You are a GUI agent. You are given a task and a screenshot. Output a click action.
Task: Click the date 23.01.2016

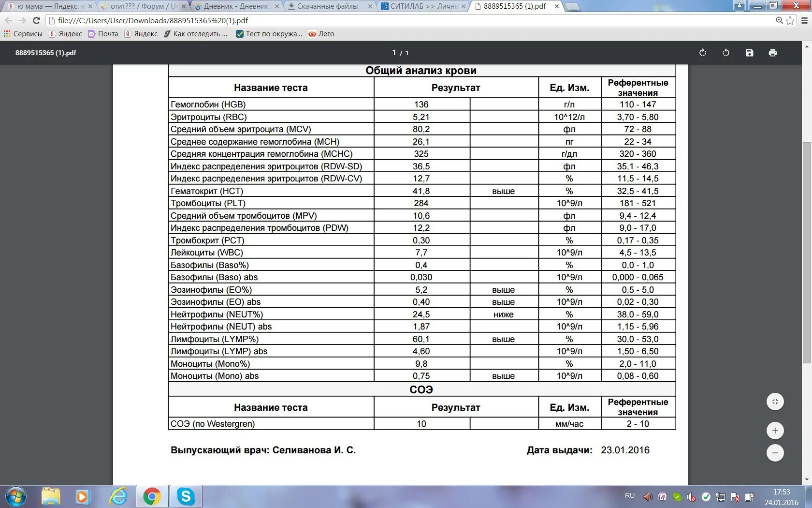click(x=625, y=450)
